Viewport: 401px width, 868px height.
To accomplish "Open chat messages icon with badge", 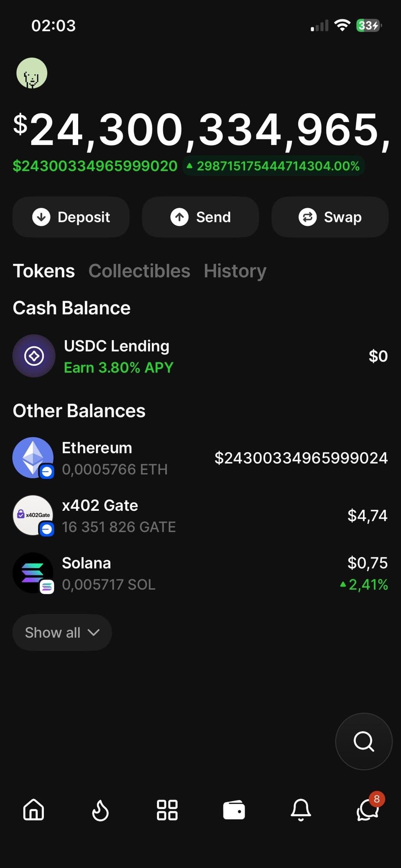I will click(x=367, y=810).
